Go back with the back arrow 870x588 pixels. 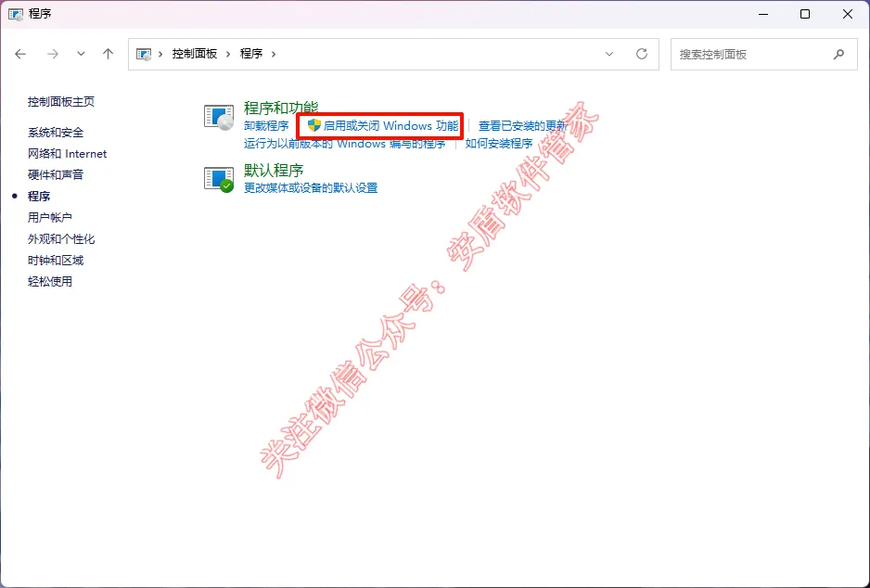point(20,54)
